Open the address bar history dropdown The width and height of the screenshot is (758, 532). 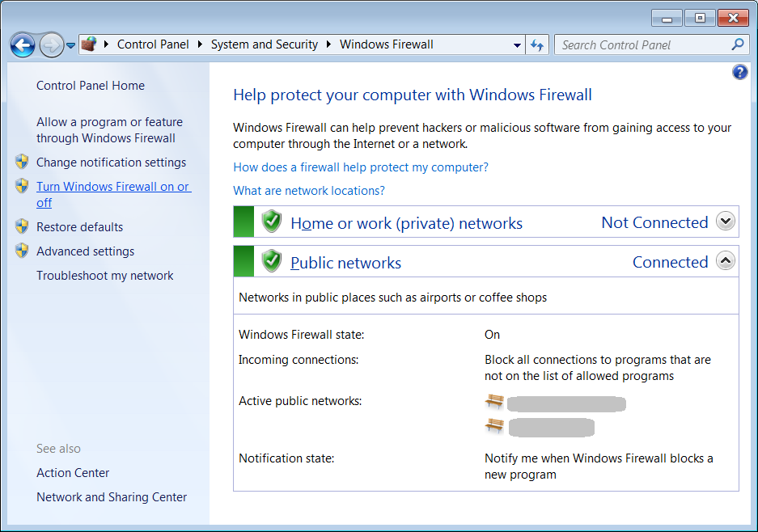point(518,45)
